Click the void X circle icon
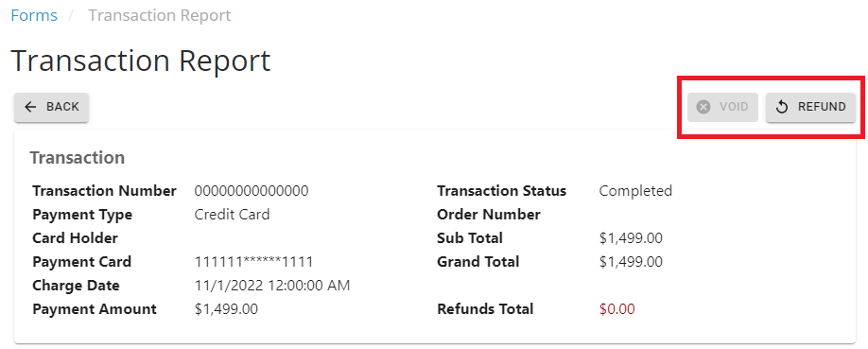The width and height of the screenshot is (868, 349). pyautogui.click(x=703, y=107)
